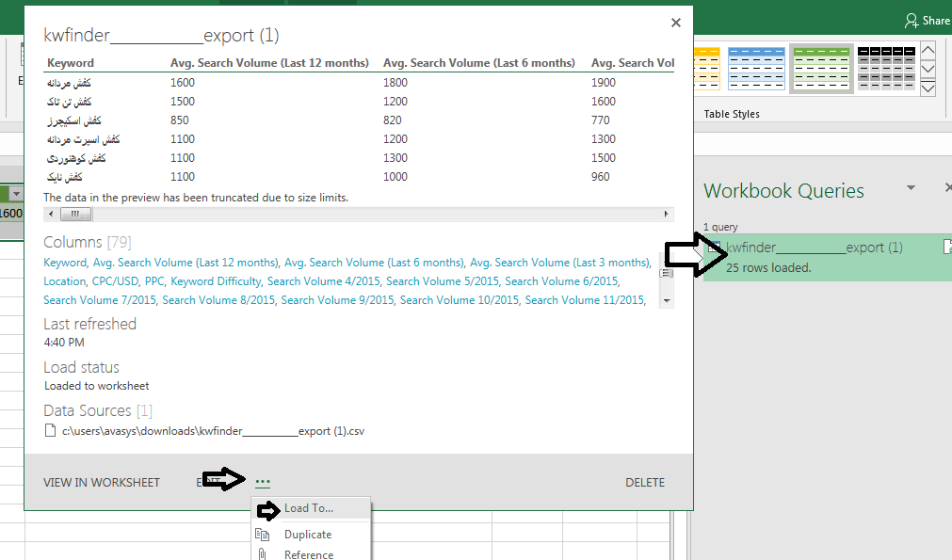Open the ellipsis more-options menu
Image resolution: width=952 pixels, height=560 pixels.
[263, 482]
